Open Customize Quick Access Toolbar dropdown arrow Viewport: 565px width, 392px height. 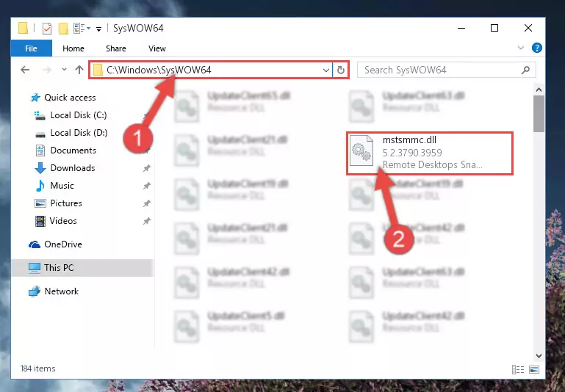click(98, 29)
